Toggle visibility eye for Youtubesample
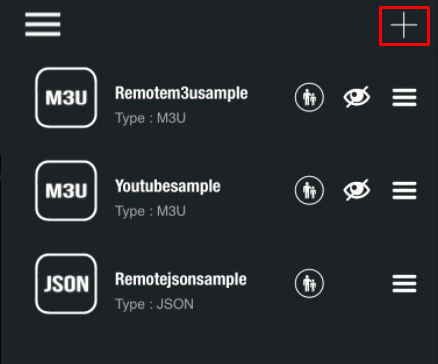Screen dimensions: 438x364 click(357, 190)
